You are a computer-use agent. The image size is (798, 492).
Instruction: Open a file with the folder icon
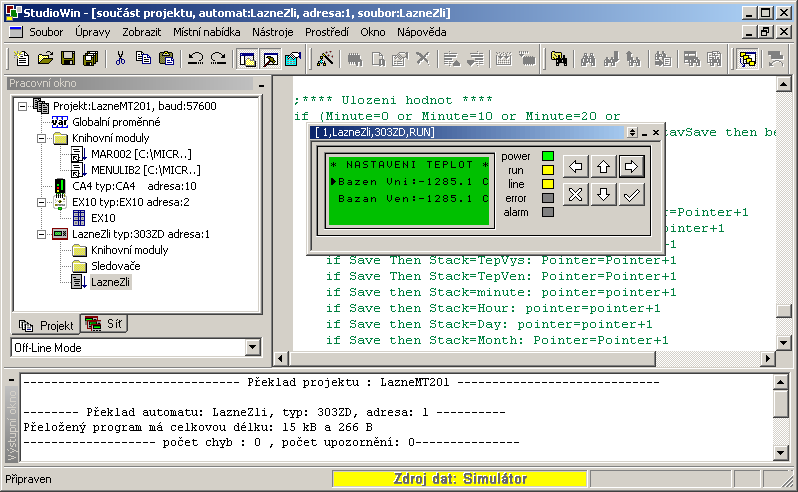click(45, 59)
